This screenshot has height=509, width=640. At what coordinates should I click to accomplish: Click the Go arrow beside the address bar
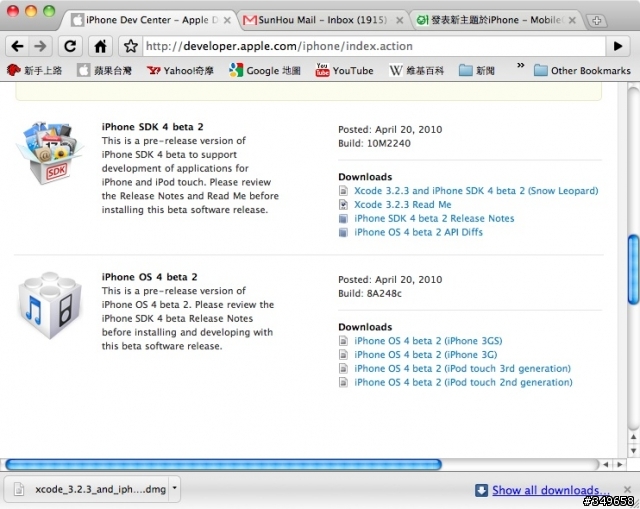click(x=618, y=46)
